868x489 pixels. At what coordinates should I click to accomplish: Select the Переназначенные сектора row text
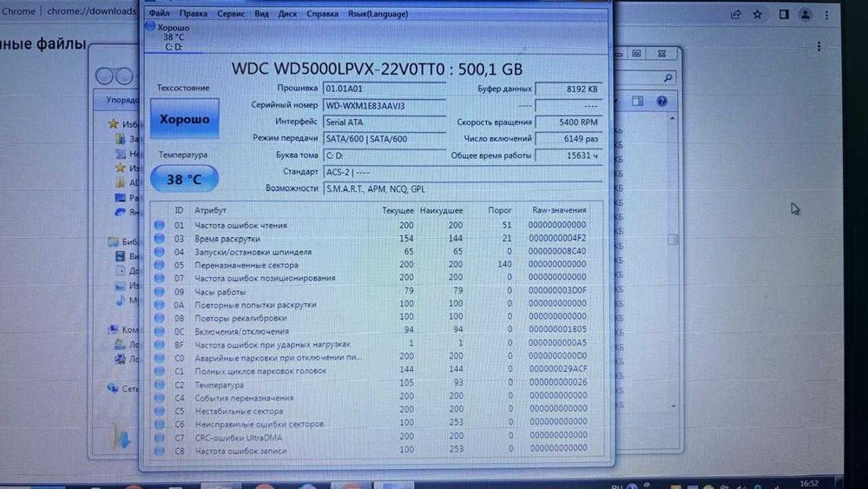247,265
